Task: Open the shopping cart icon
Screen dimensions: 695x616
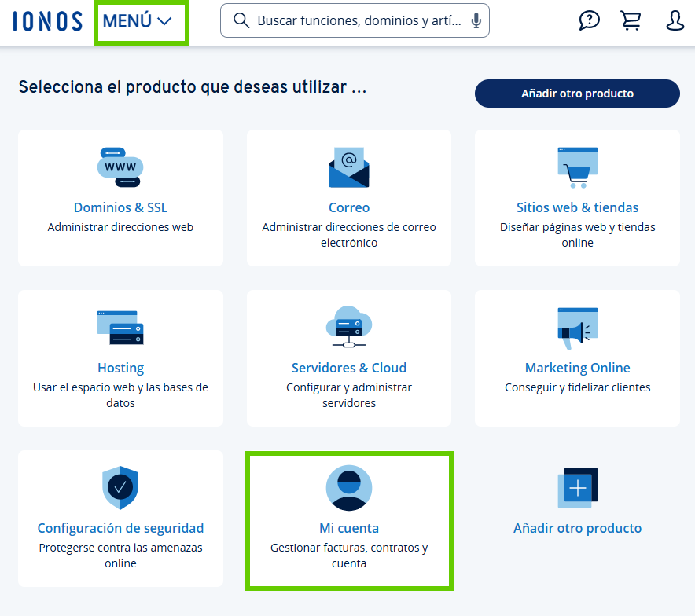Action: click(631, 20)
